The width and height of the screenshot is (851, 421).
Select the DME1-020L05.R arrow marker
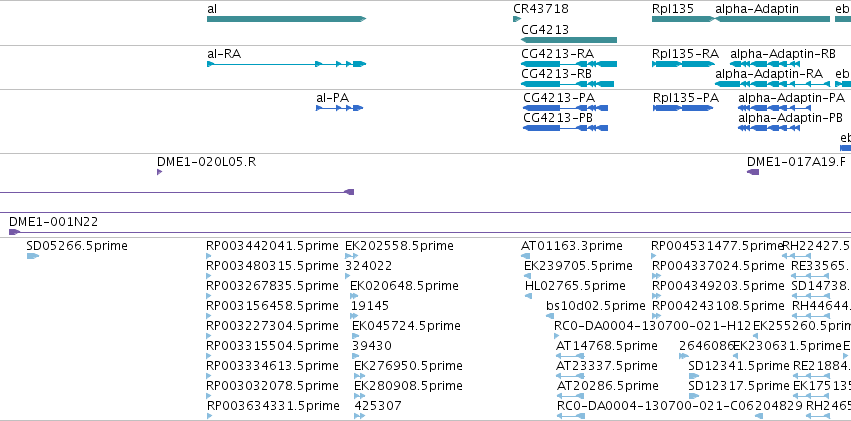pos(160,172)
